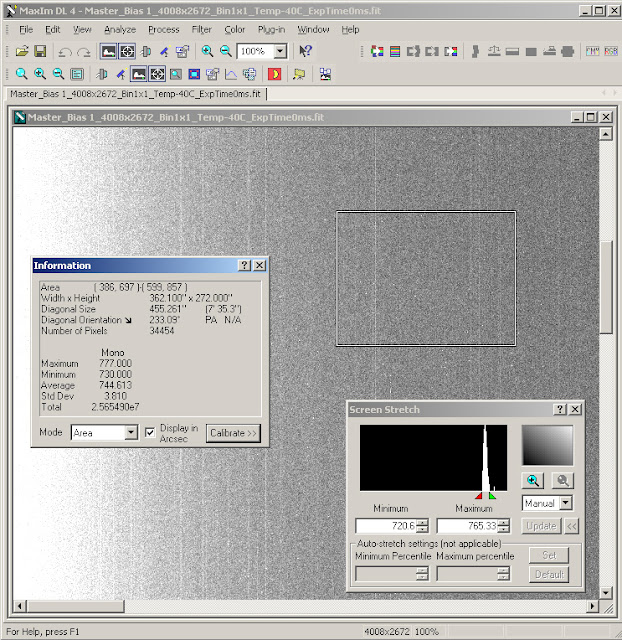
Task: Click the Default auto-stretch button
Action: click(x=549, y=574)
